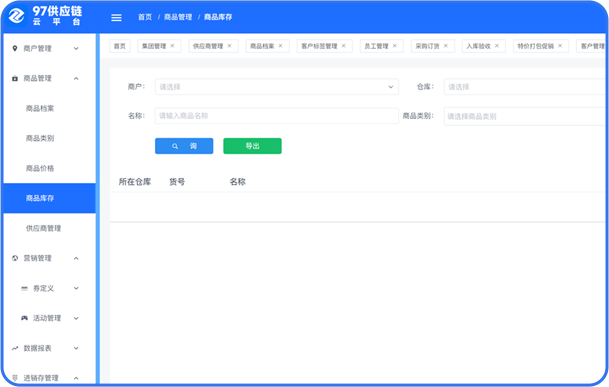Click the 营销管理 globe icon
This screenshot has height=387, width=609.
pyautogui.click(x=15, y=258)
